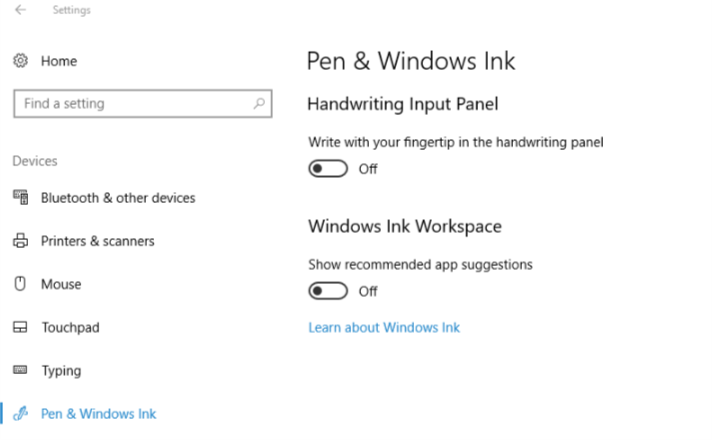Select the Bluetooth devices icon

20,198
